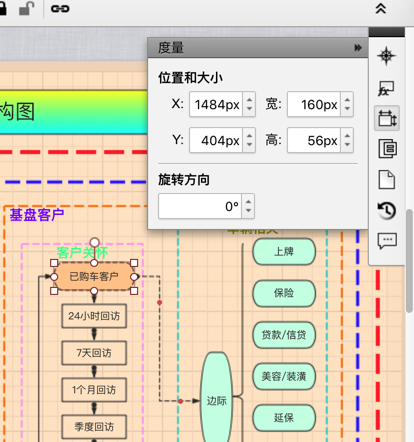Select the 保险 rounded shape
The image size is (414, 442).
click(284, 293)
